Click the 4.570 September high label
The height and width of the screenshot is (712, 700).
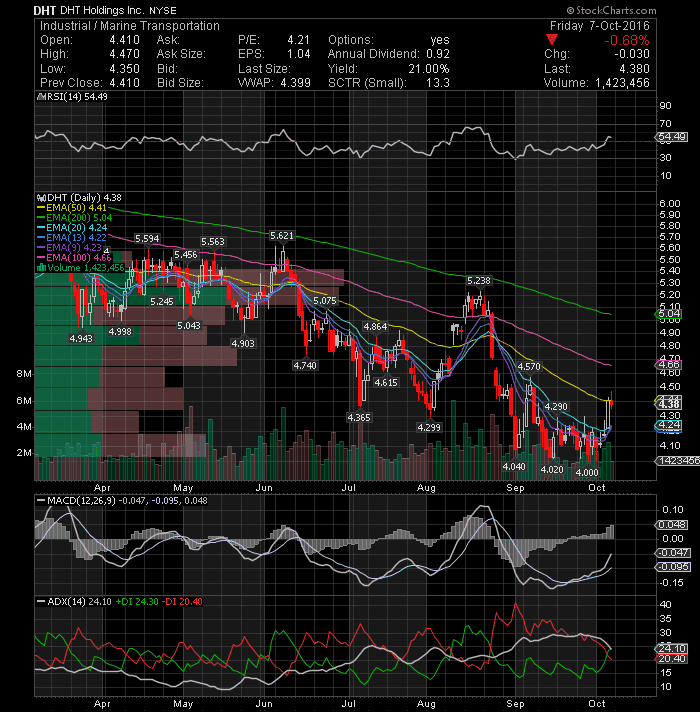coord(529,366)
